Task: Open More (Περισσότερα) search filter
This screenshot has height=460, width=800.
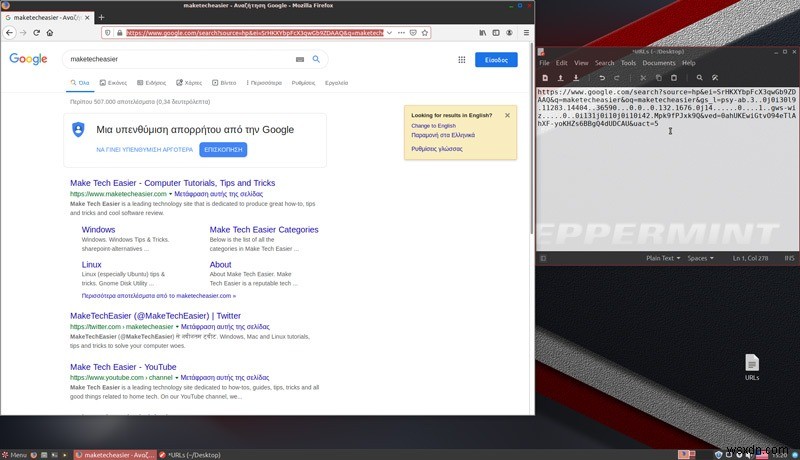Action: point(264,83)
